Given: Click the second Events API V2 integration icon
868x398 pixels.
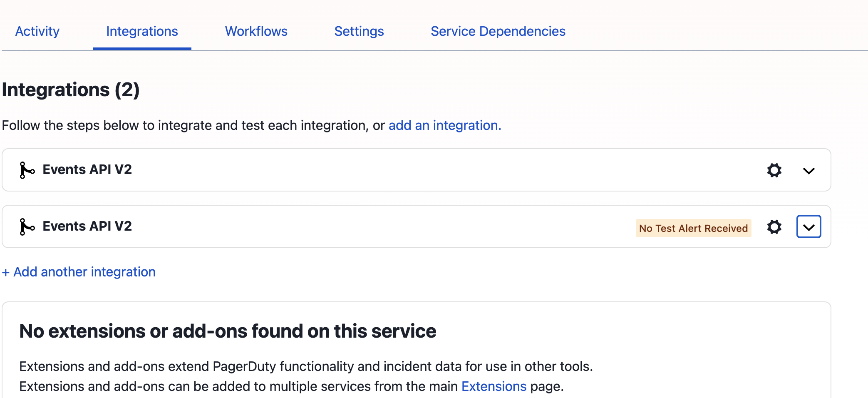Looking at the screenshot, I should [x=27, y=226].
